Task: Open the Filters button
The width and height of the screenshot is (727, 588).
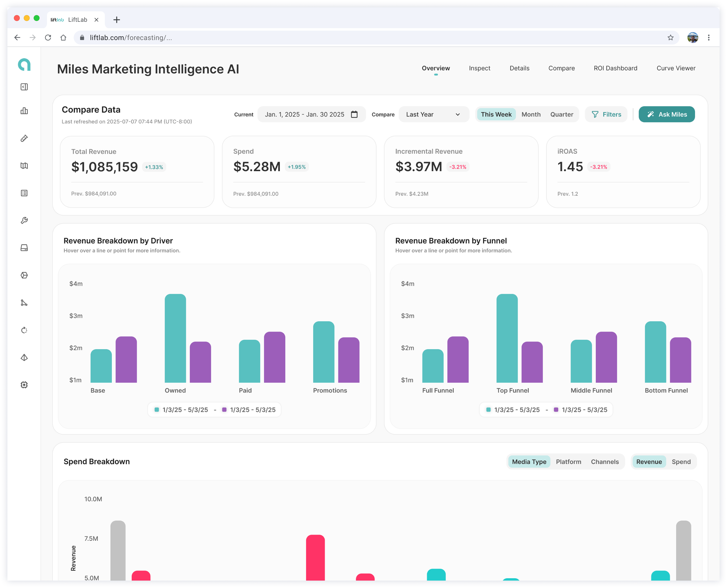Action: (x=606, y=114)
